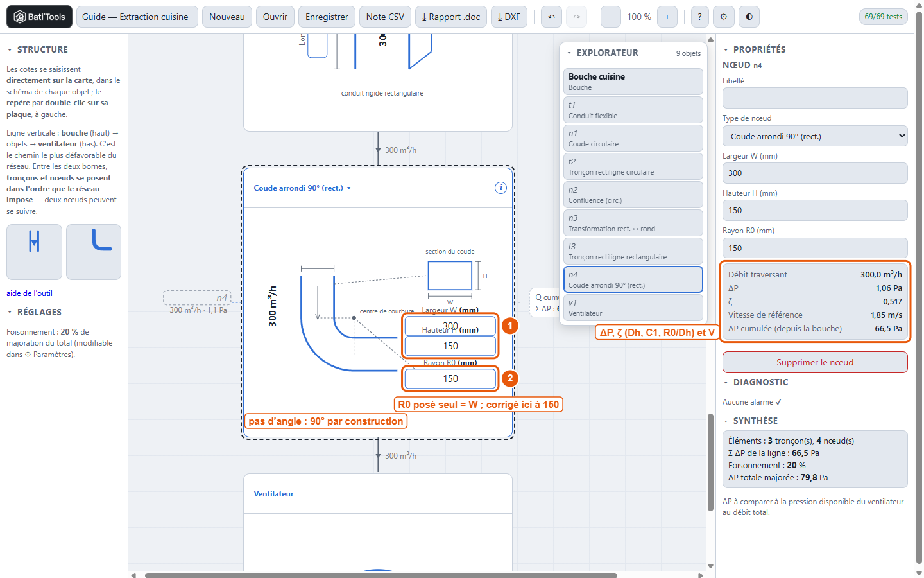Download Rapport .doc
Screen dimensions: 924x578
[451, 17]
